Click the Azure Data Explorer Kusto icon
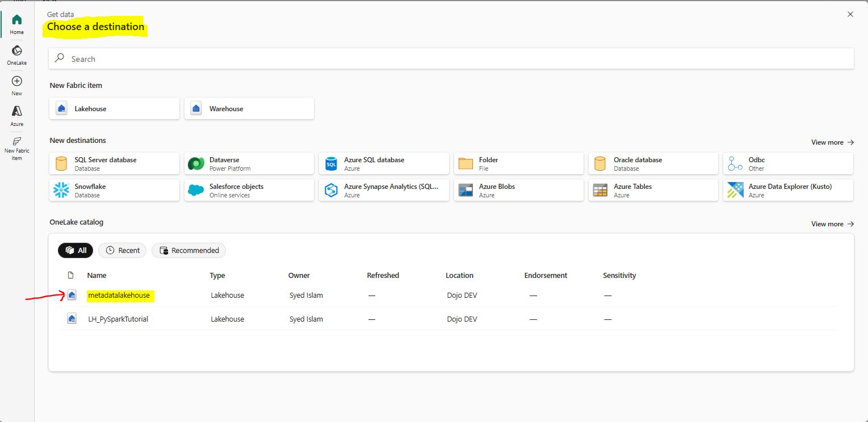The image size is (868, 422). click(x=735, y=191)
